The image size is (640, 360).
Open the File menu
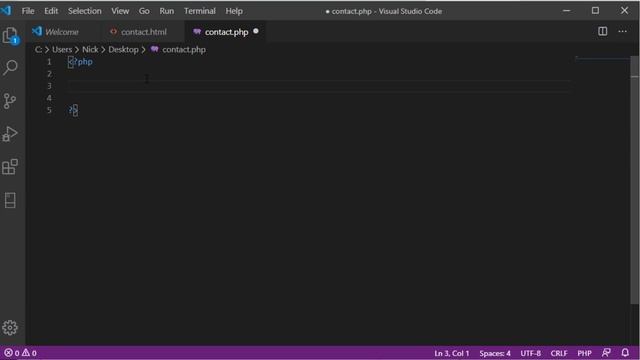[28, 11]
